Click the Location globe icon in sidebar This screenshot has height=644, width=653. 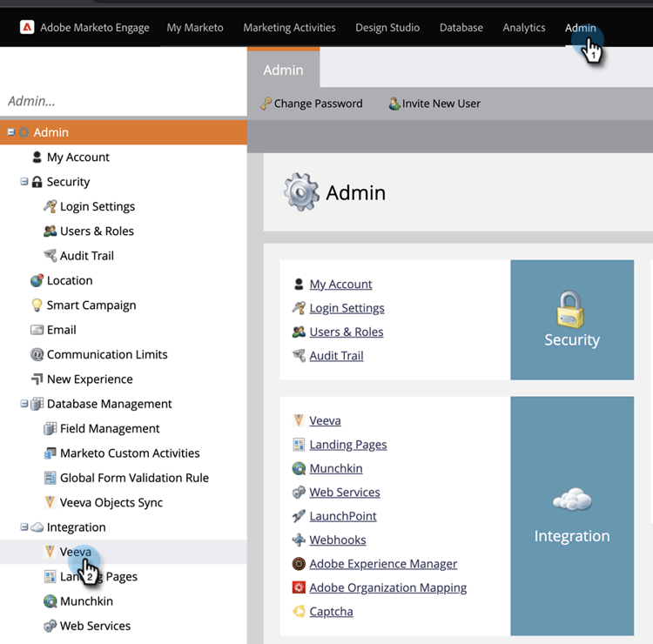37,280
